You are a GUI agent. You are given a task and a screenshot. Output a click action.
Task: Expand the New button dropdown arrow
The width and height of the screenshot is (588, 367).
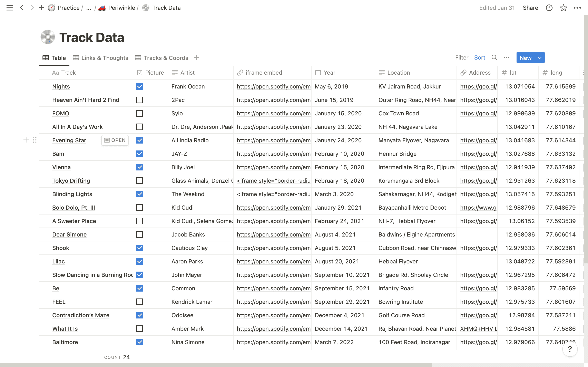click(x=540, y=58)
